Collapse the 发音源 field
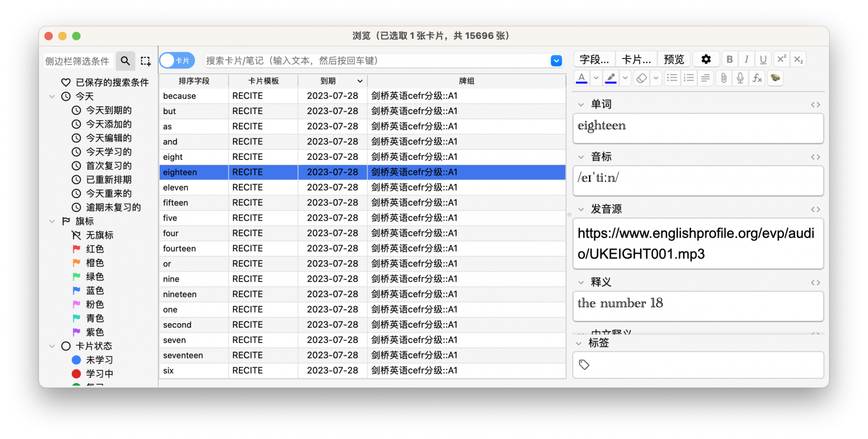This screenshot has width=868, height=439. [x=581, y=210]
